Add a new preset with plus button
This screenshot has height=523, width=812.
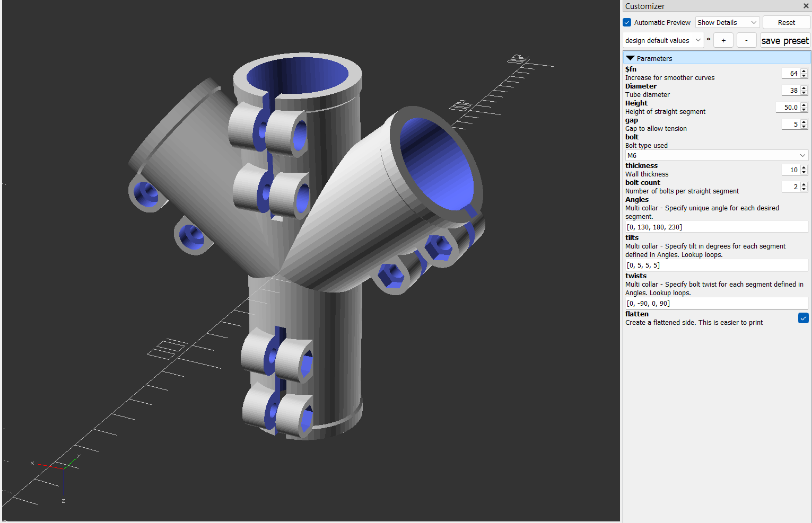(723, 40)
